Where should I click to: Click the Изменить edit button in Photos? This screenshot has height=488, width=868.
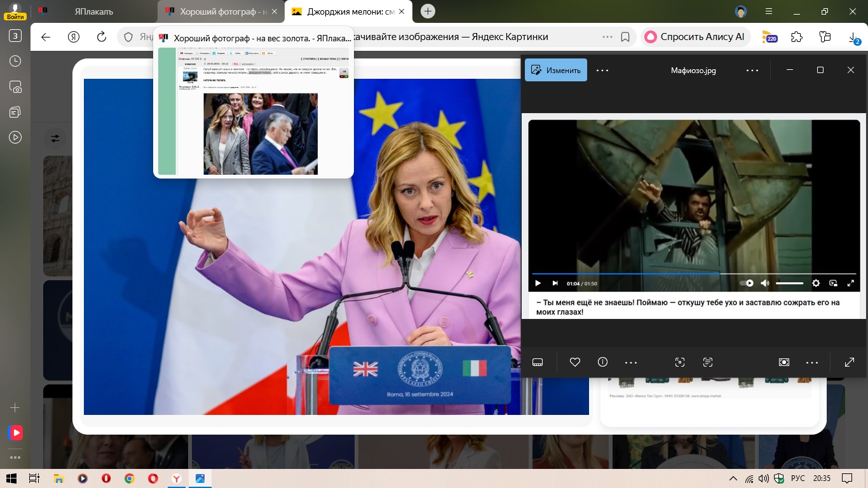coord(556,70)
